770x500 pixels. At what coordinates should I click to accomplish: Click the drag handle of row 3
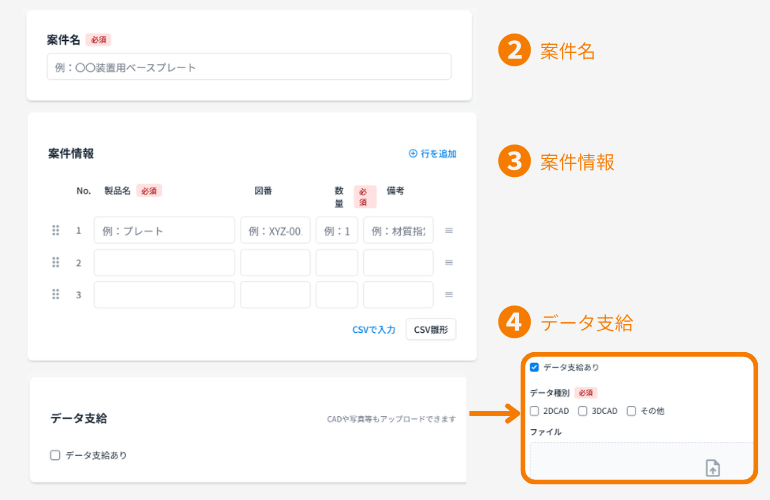coord(55,294)
